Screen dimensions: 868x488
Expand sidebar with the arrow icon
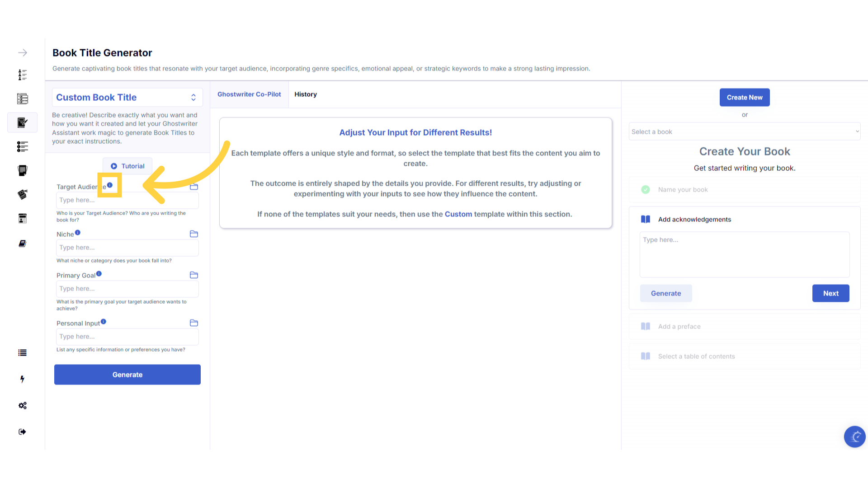23,53
